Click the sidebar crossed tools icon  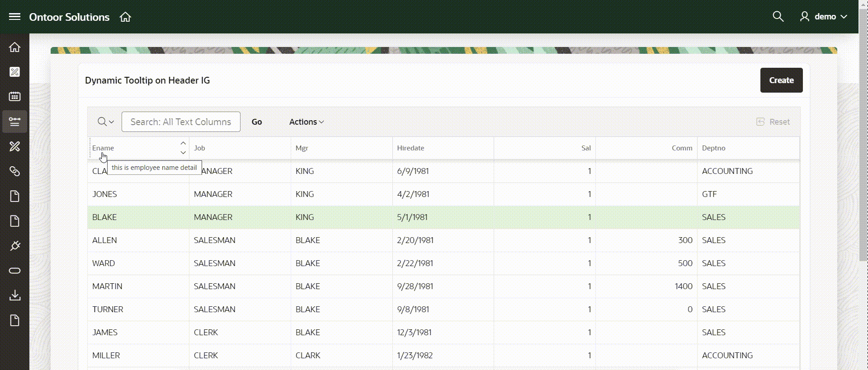click(x=14, y=146)
